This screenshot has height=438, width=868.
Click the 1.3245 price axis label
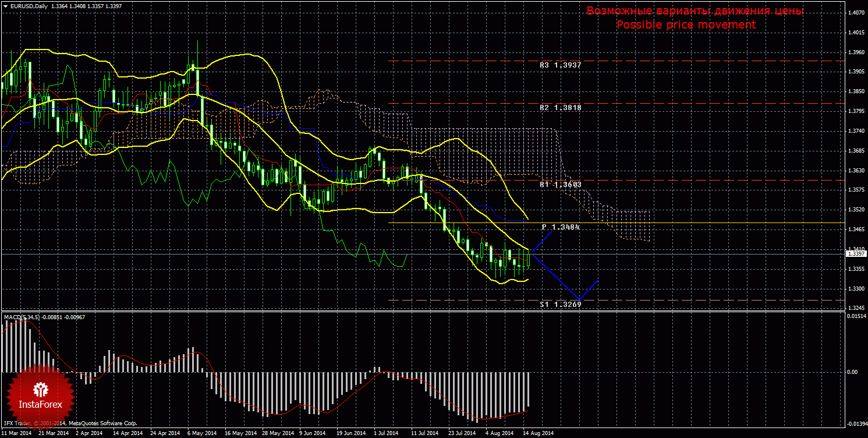coord(856,309)
